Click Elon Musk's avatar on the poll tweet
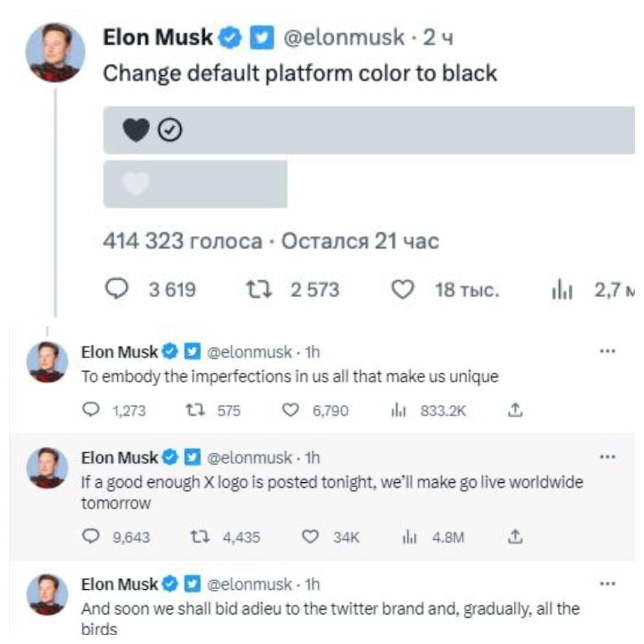Viewport: 644px width, 644px height. pyautogui.click(x=55, y=52)
